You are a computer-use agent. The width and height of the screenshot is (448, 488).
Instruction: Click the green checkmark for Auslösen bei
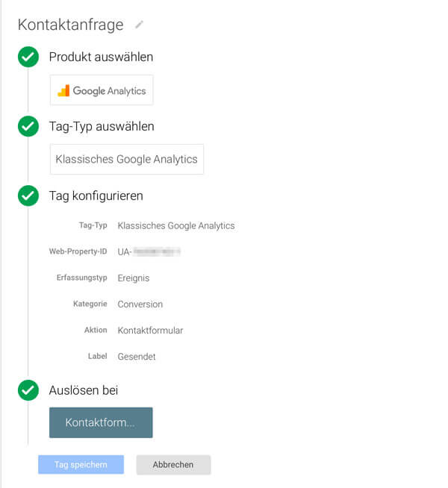pyautogui.click(x=28, y=390)
